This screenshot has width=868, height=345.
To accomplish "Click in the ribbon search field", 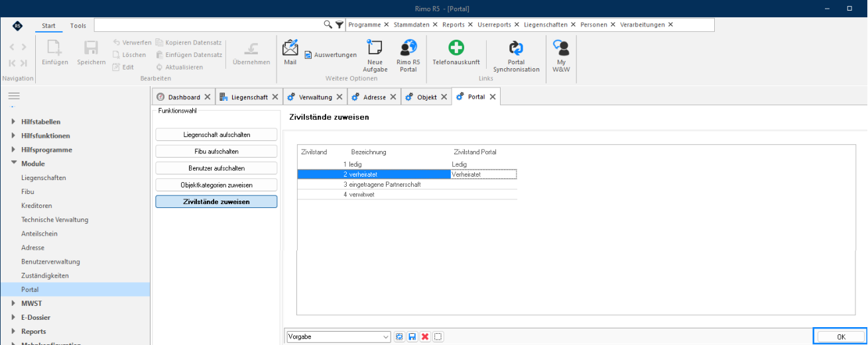I will click(208, 25).
